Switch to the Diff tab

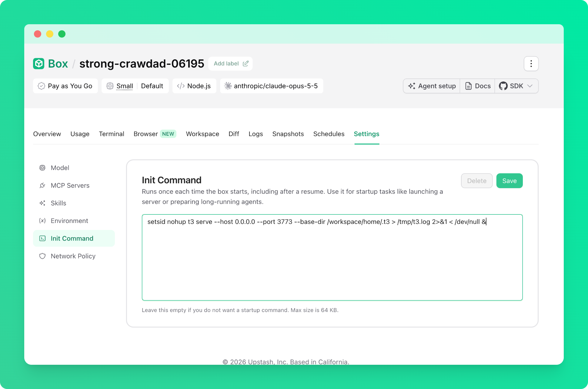click(x=234, y=134)
